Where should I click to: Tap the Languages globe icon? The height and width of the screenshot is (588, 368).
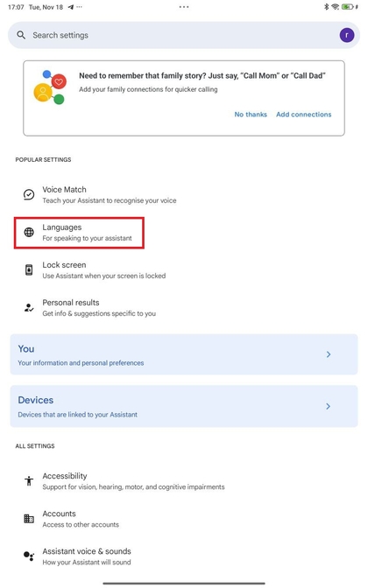coord(29,232)
